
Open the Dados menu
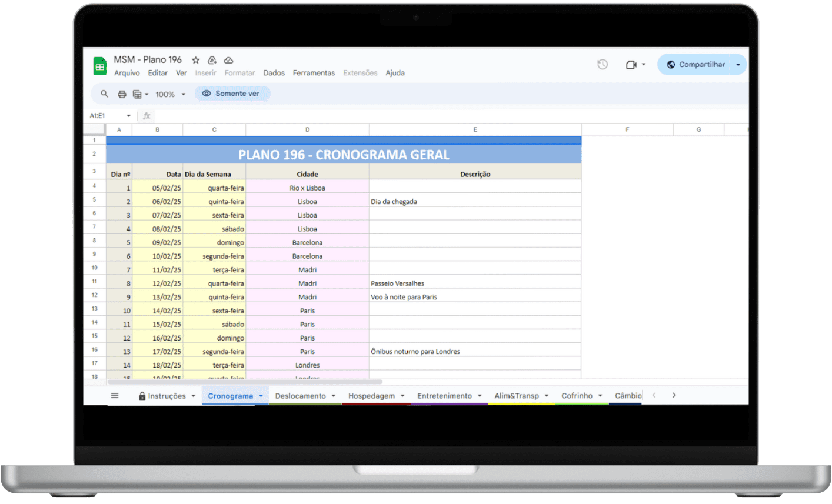pos(274,73)
